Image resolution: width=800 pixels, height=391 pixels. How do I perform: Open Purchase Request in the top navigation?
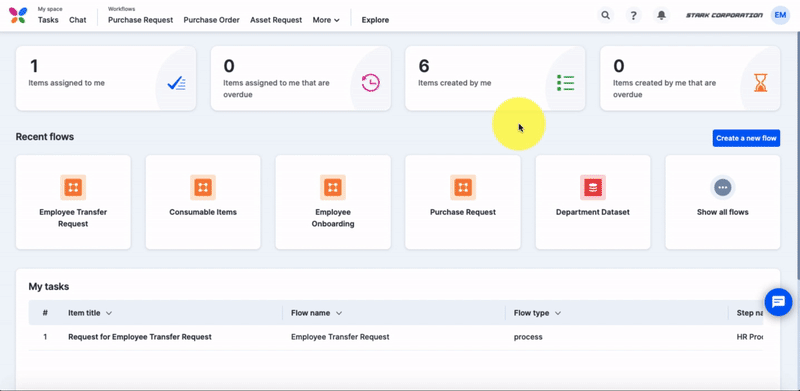click(x=140, y=20)
